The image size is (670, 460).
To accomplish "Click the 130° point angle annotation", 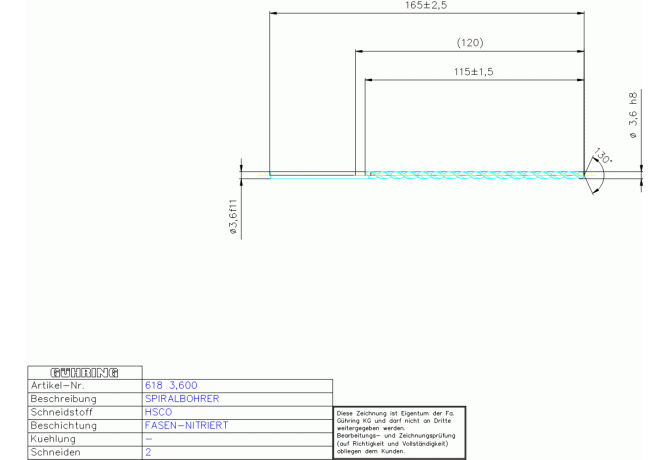I will point(601,157).
